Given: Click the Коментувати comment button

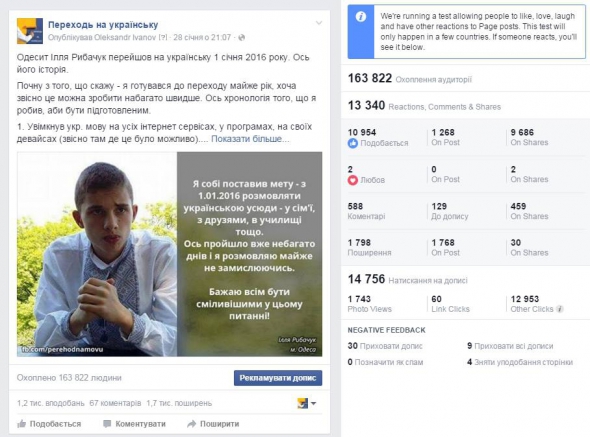Looking at the screenshot, I should [134, 424].
